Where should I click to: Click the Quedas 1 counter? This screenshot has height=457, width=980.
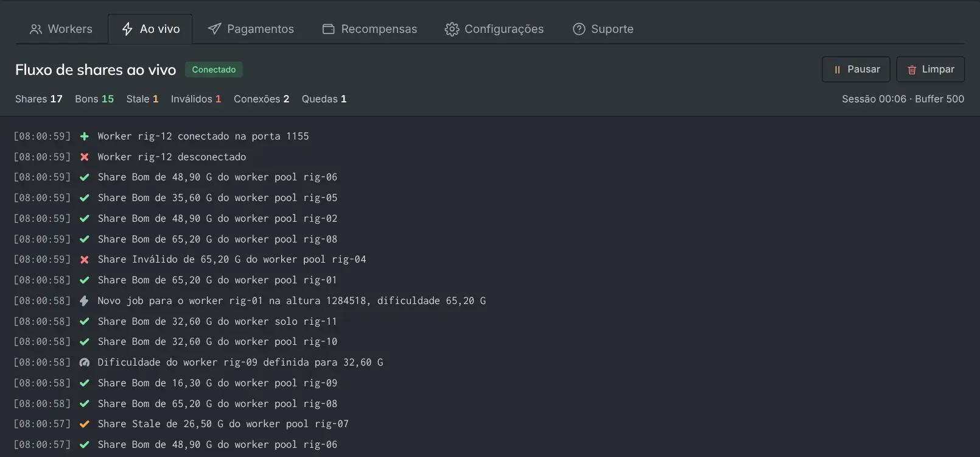324,99
